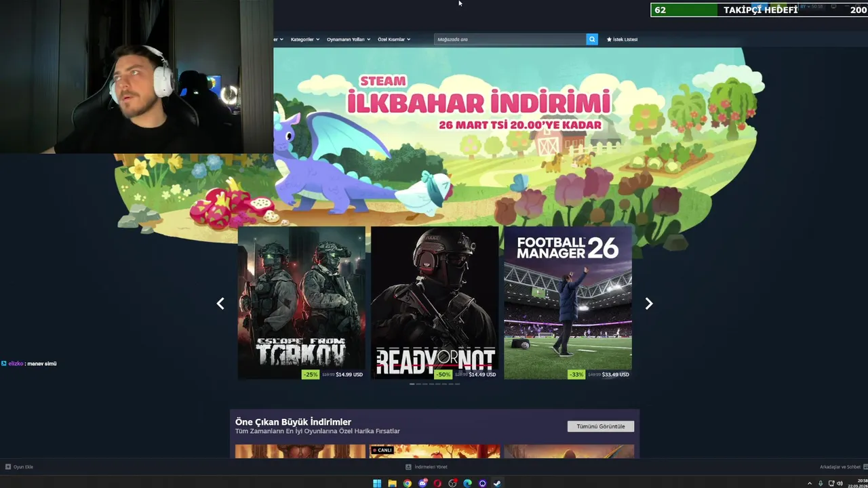This screenshot has width=868, height=488.
Task: Click the $33.49 USD price on Football Manager
Action: click(x=616, y=374)
